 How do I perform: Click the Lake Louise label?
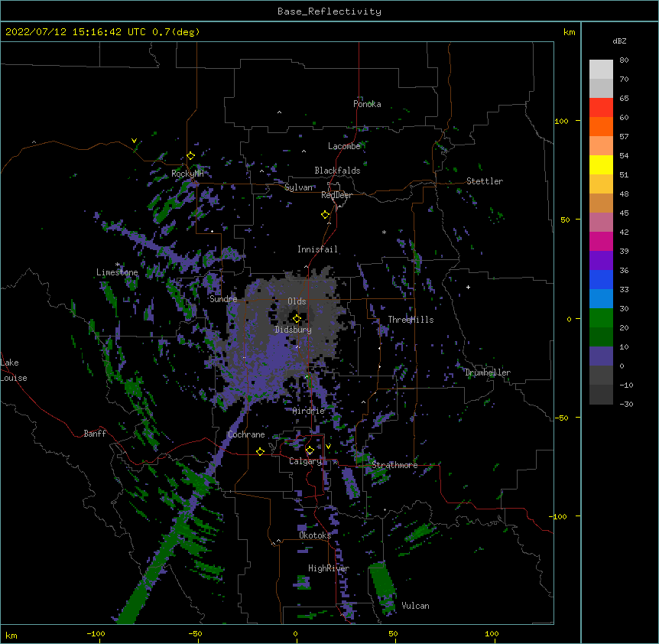[x=14, y=370]
